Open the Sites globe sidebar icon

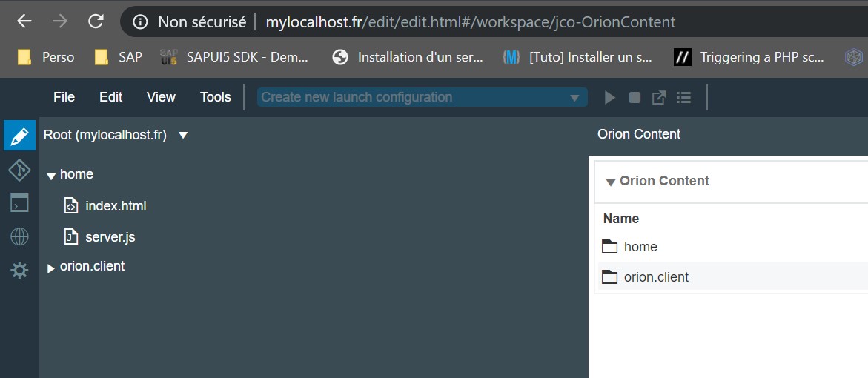coord(19,237)
